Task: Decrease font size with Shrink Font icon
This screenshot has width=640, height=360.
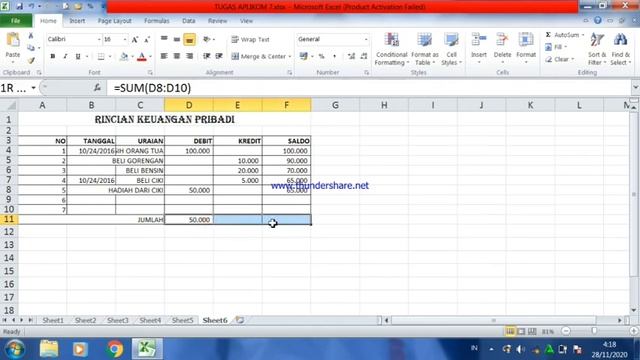Action: coord(147,40)
